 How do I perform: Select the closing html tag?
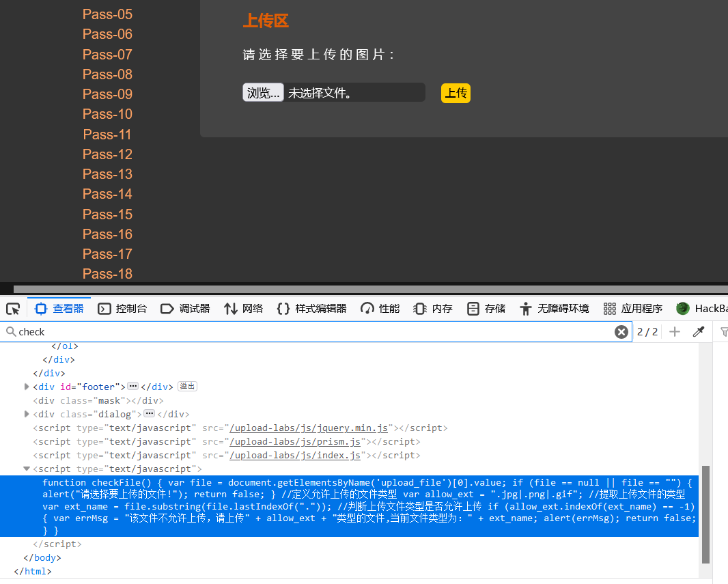33,572
